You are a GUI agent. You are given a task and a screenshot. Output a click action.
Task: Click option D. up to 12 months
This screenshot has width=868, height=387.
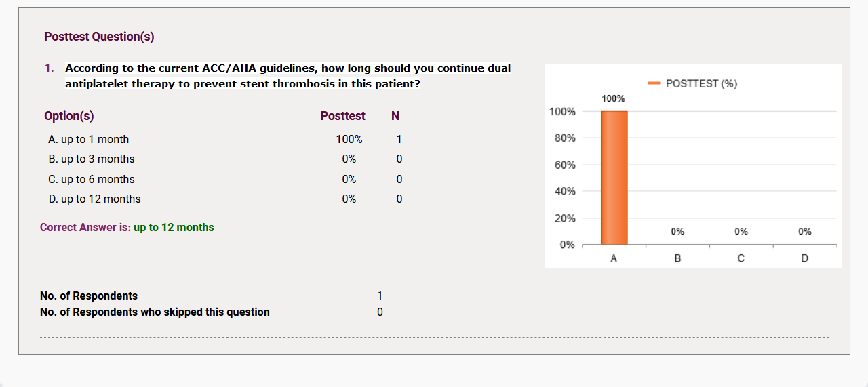pos(95,199)
